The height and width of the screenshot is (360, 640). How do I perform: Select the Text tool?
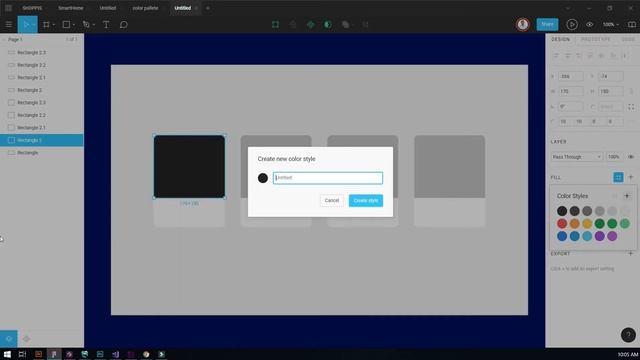tap(106, 24)
